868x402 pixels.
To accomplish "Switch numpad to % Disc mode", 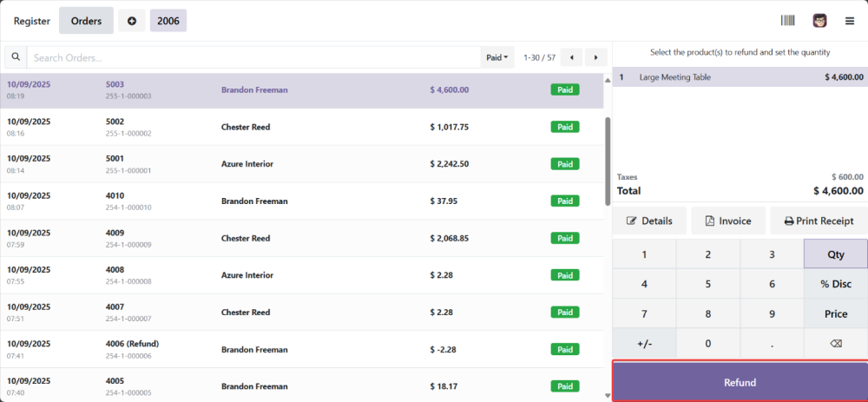I will [835, 284].
